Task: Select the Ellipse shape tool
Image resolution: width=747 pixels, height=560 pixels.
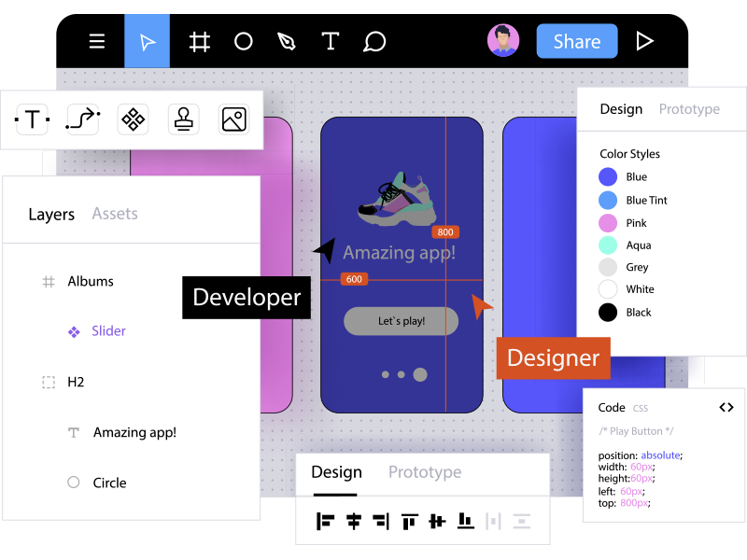Action: 244,41
